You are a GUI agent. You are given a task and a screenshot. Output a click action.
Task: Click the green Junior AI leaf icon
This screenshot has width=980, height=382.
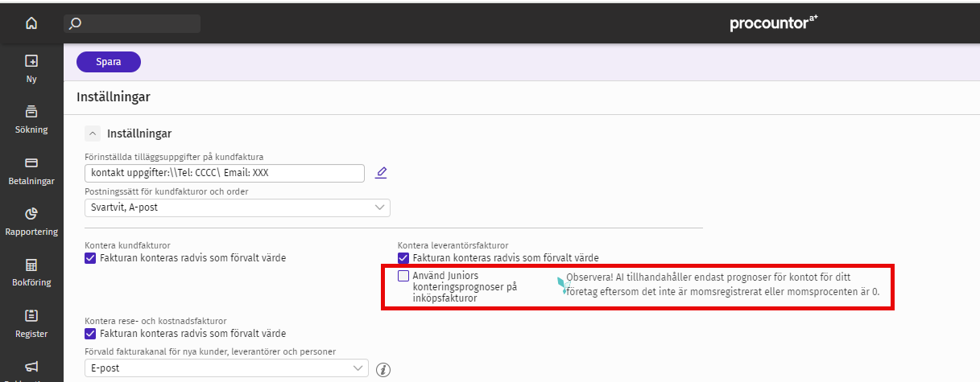point(562,285)
